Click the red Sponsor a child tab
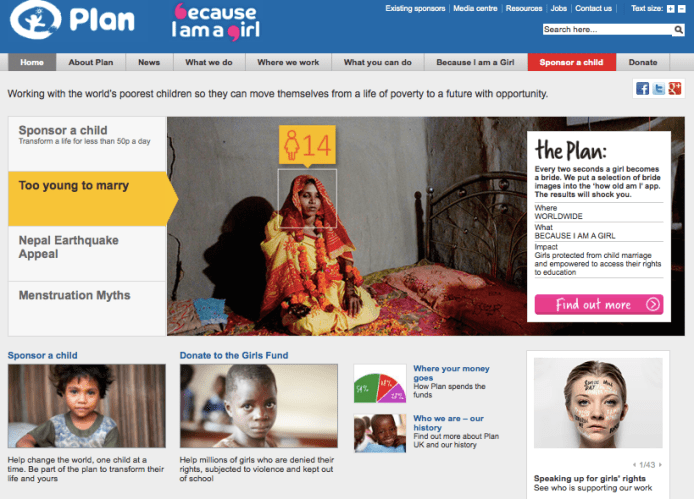 (571, 62)
